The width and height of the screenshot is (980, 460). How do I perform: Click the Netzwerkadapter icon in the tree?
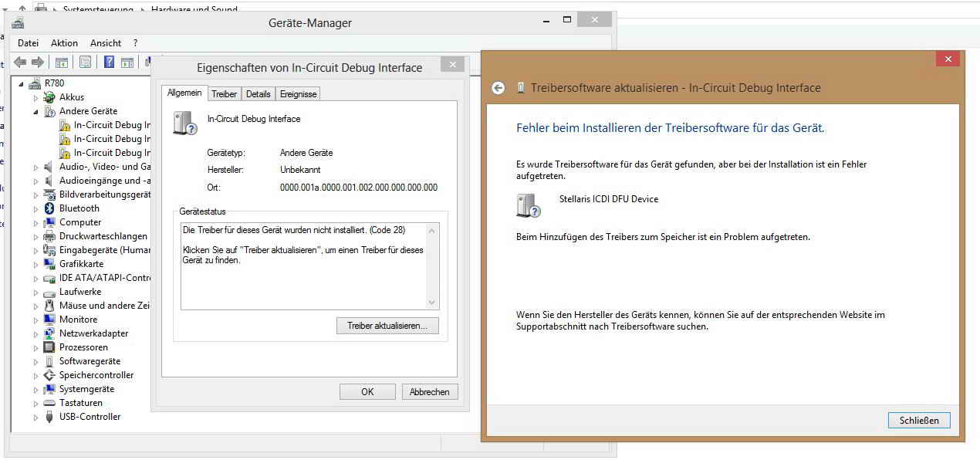coord(49,333)
